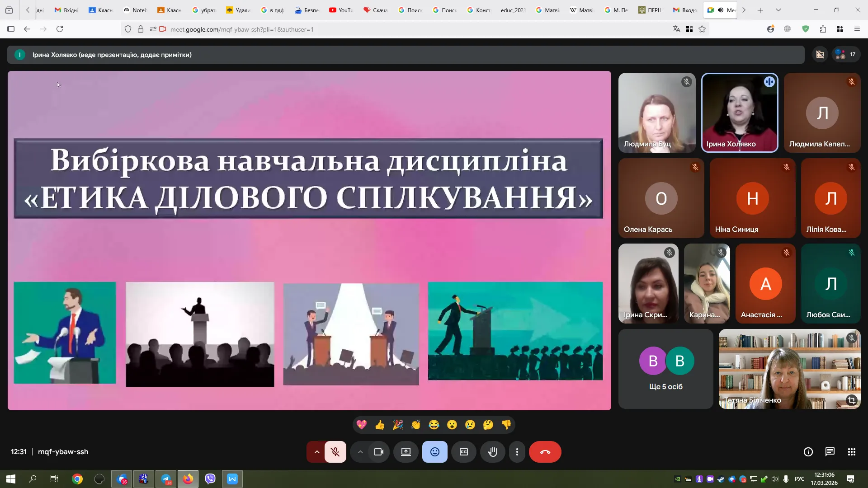
Task: Leave the call with red hang-up button
Action: coord(545,452)
